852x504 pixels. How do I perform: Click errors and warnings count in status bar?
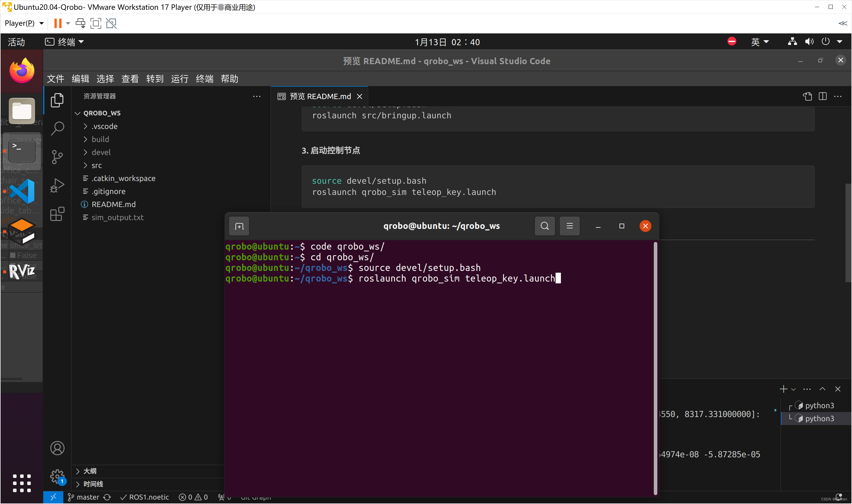coord(193,497)
